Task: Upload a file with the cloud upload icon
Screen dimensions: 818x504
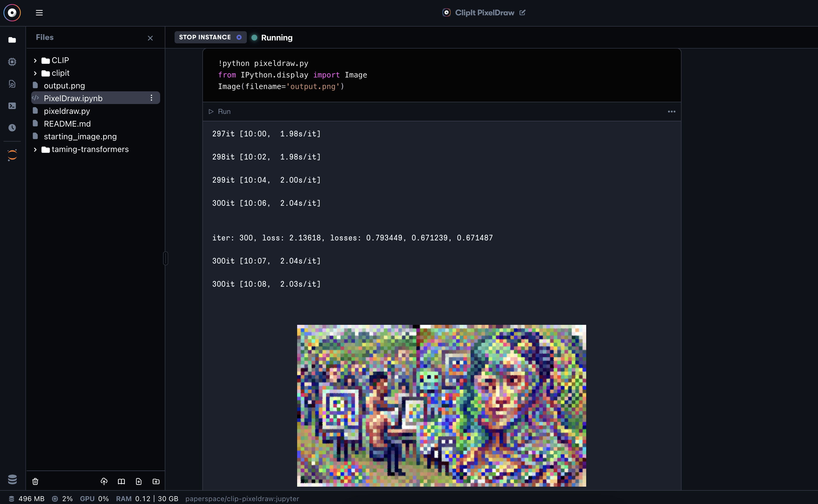Action: click(x=104, y=481)
